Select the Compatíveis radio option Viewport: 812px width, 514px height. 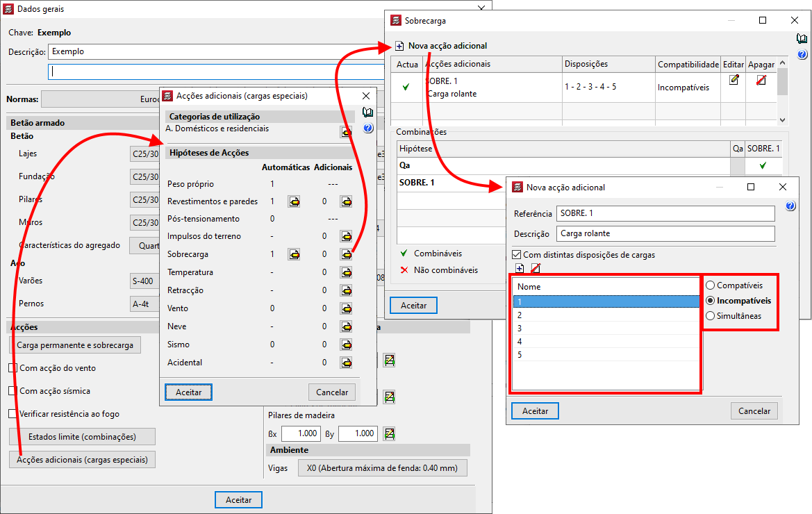710,285
